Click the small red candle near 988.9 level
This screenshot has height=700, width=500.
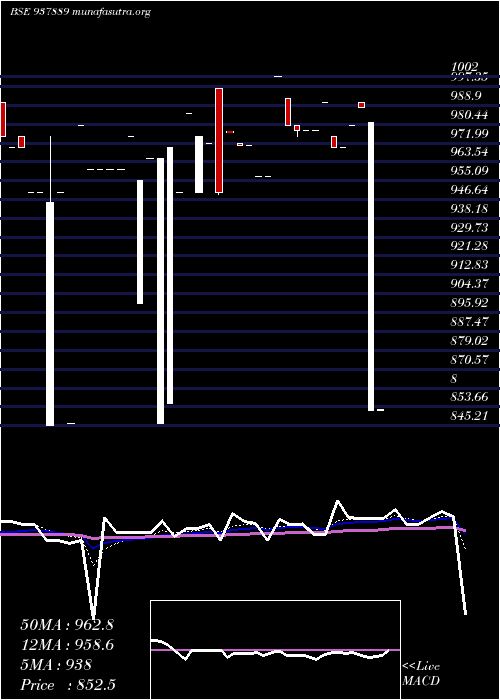(361, 105)
